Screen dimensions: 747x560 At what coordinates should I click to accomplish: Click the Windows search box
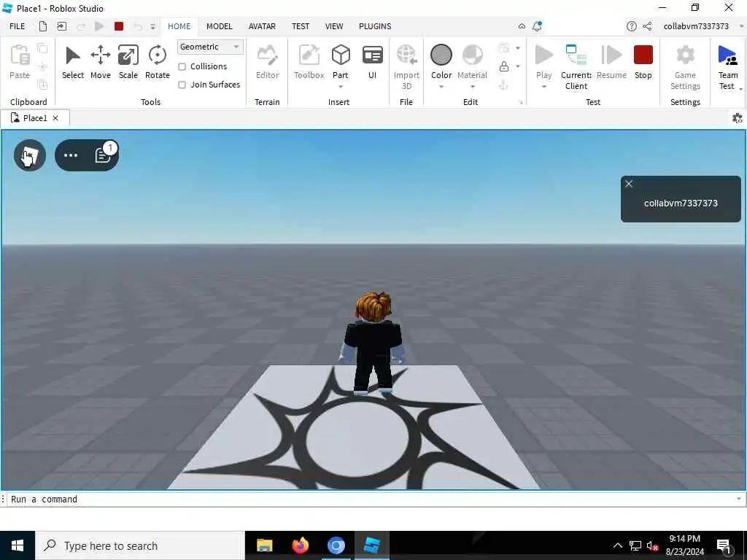[x=140, y=545]
